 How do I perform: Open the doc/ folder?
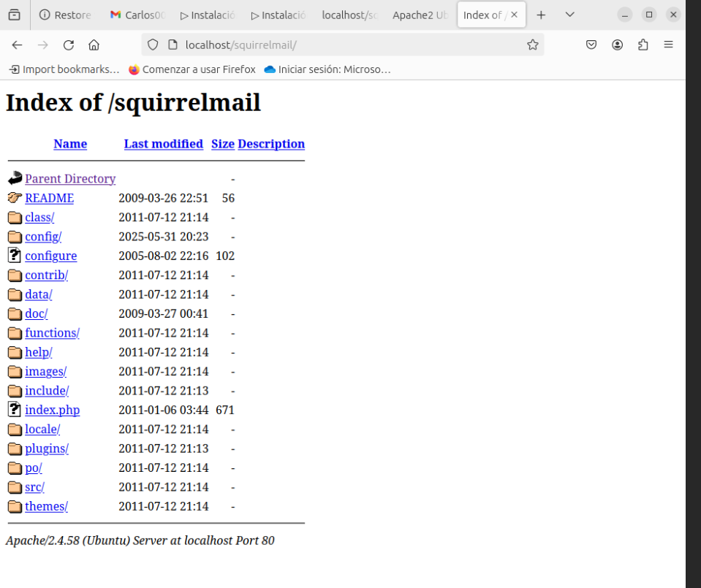click(x=37, y=313)
